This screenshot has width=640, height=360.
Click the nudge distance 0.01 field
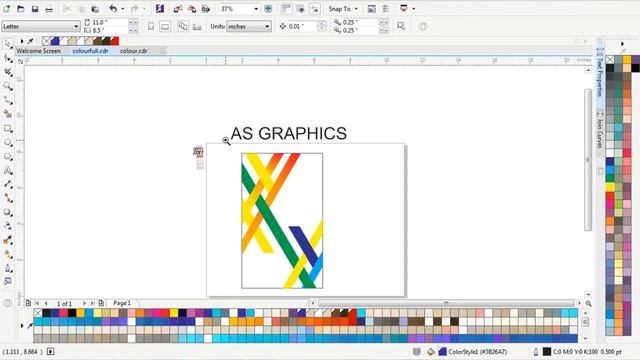point(302,26)
